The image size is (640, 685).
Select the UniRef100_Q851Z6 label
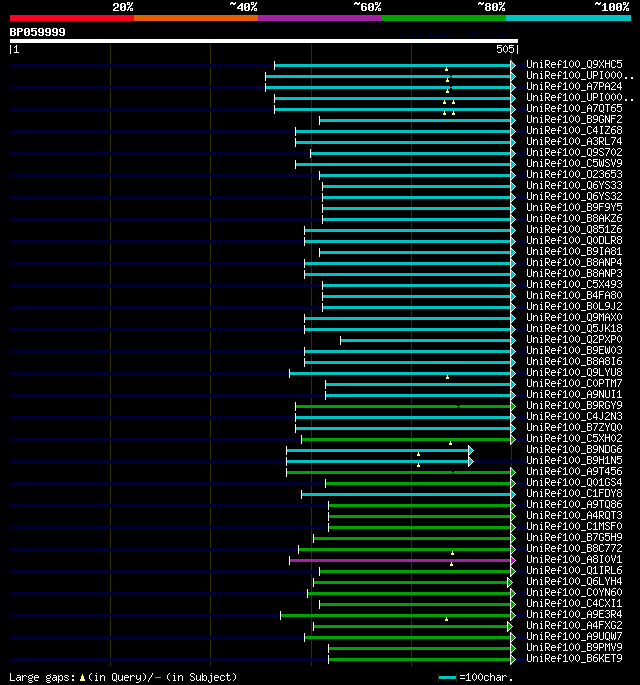574,229
